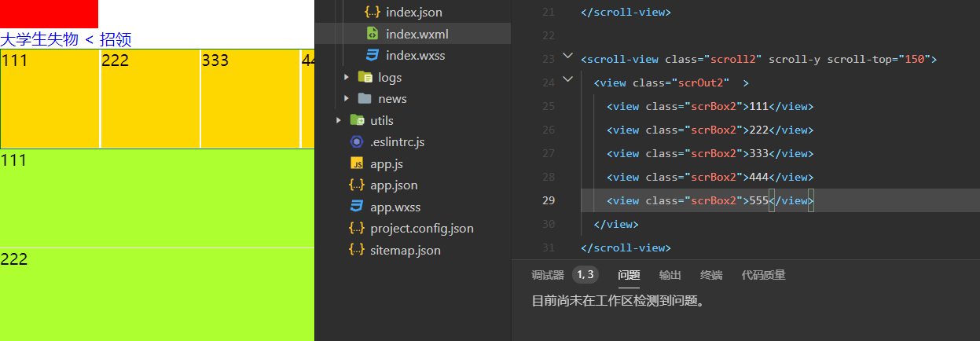Switch to the 代码质量 tab

point(764,275)
